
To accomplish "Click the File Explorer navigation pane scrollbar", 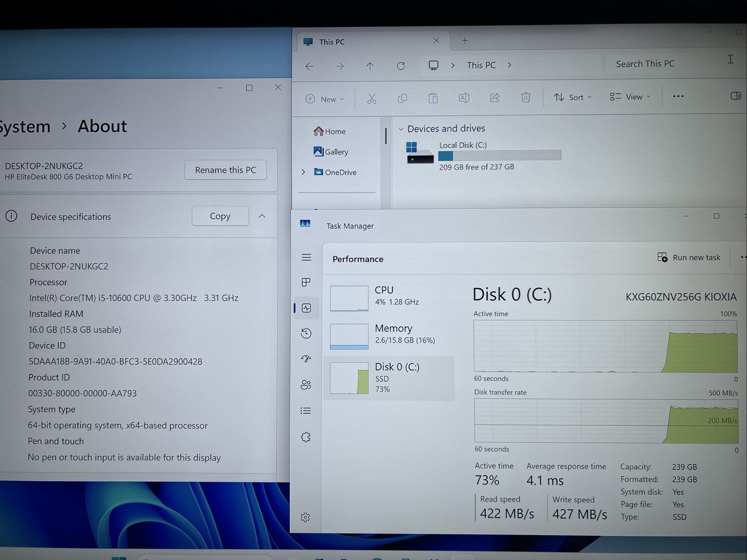I will 386,136.
